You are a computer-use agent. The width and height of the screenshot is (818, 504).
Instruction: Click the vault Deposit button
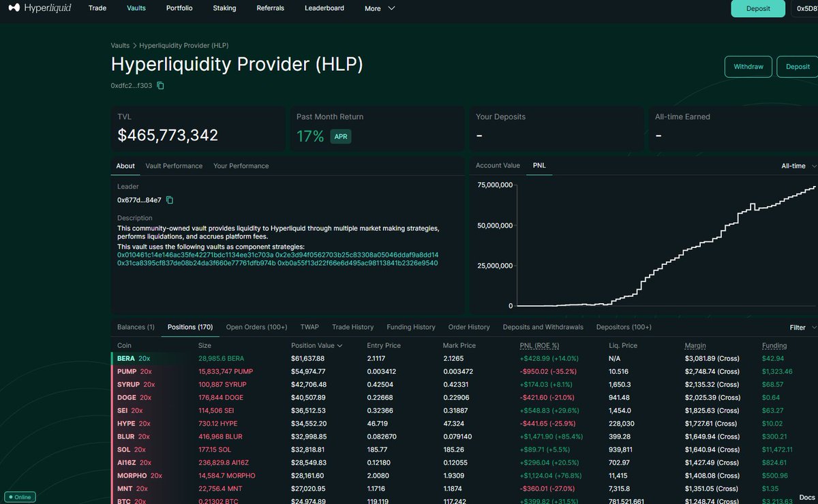click(798, 67)
